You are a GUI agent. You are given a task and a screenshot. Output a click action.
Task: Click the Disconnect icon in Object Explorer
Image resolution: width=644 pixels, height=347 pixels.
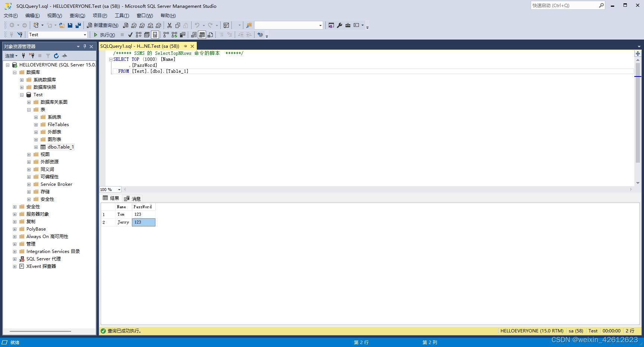pos(32,56)
